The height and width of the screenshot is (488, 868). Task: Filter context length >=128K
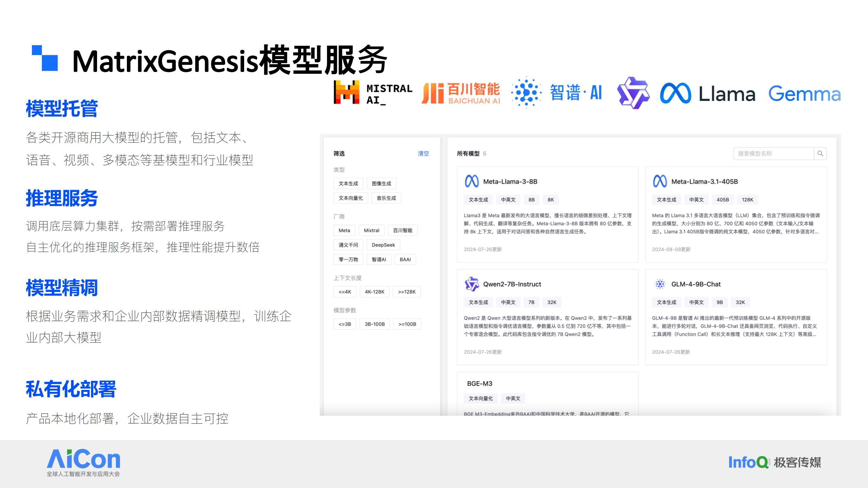[407, 292]
